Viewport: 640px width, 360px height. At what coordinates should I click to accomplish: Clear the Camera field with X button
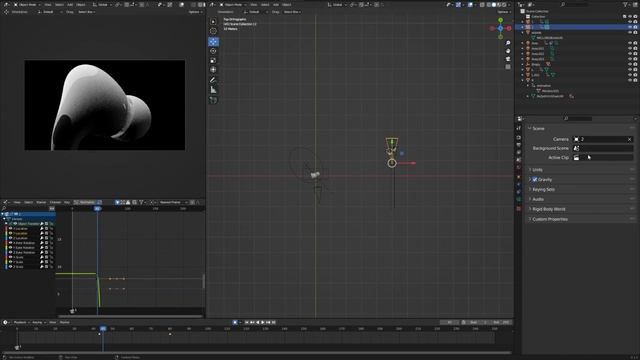click(x=629, y=139)
